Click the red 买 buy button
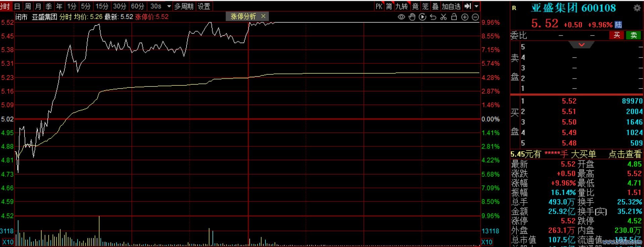The width and height of the screenshot is (644, 247). [x=616, y=35]
